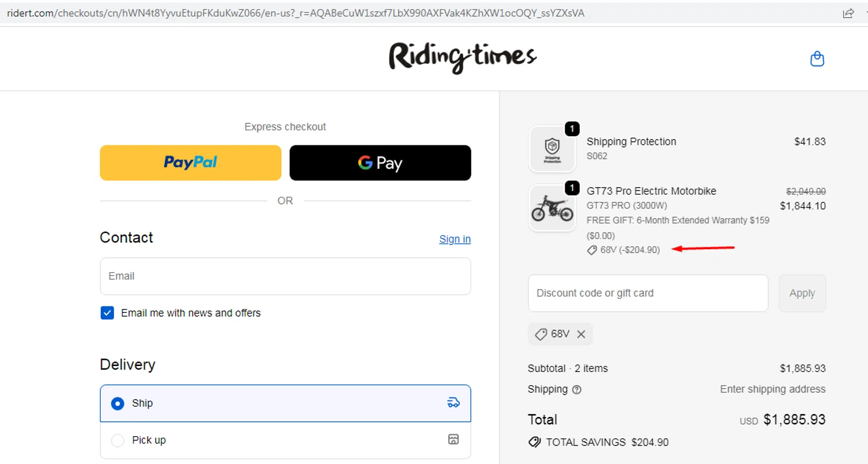Image resolution: width=868 pixels, height=464 pixels.
Task: Open the GT73 Pro Electric Motorbike thumbnail
Action: [552, 209]
